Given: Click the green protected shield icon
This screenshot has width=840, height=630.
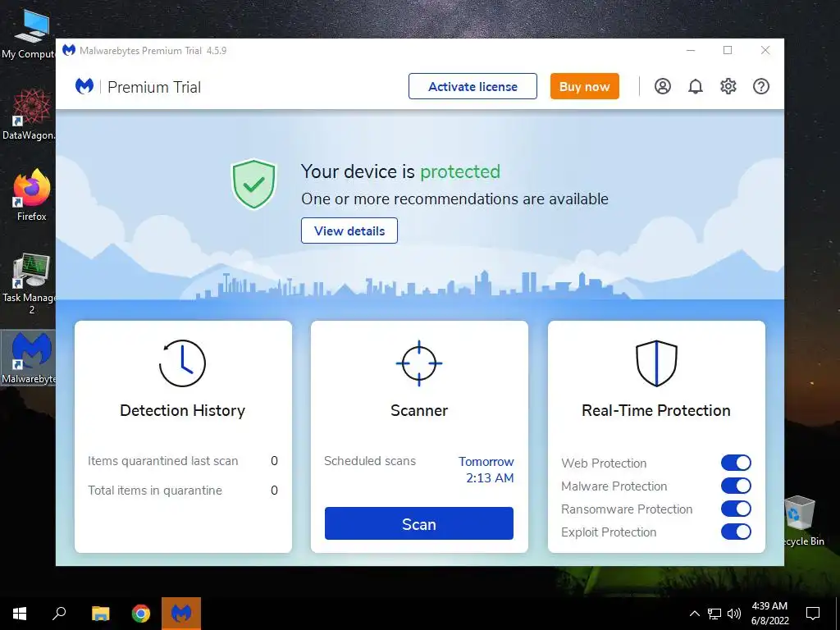Looking at the screenshot, I should (253, 184).
